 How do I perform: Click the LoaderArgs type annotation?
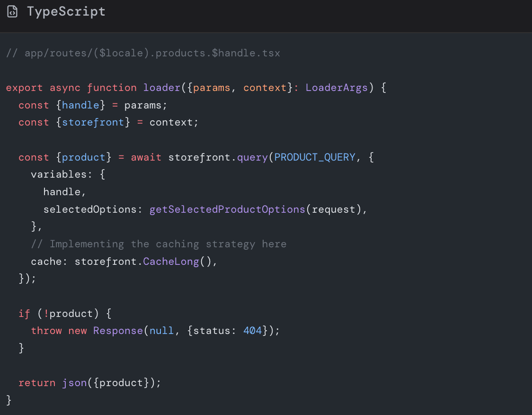[337, 87]
